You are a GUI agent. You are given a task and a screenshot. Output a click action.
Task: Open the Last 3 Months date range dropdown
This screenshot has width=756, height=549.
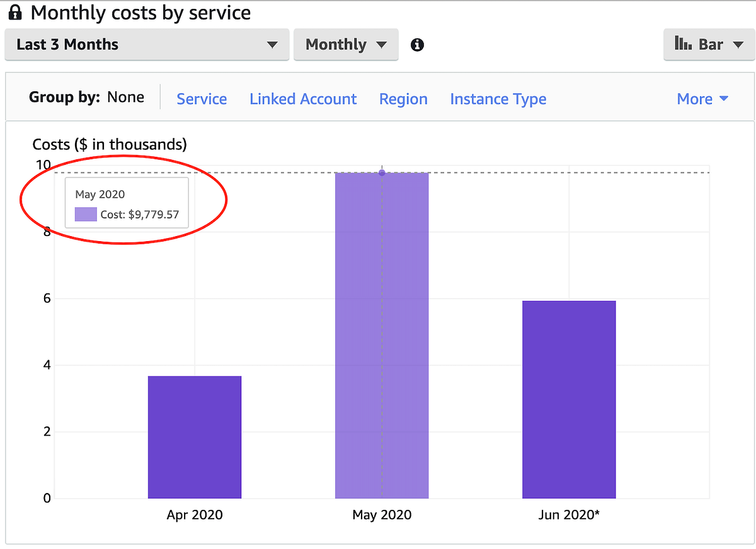pos(147,45)
